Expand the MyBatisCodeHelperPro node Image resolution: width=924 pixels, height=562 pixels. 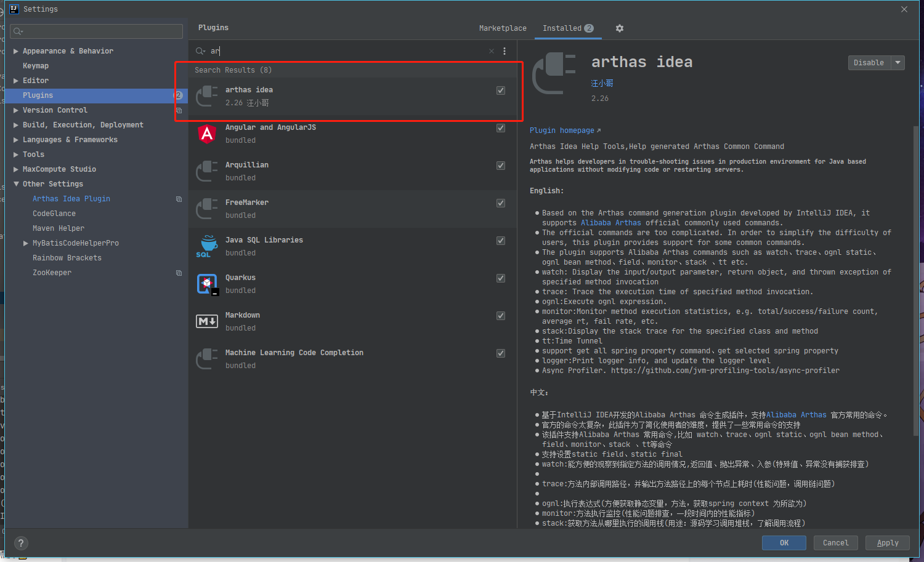click(26, 243)
